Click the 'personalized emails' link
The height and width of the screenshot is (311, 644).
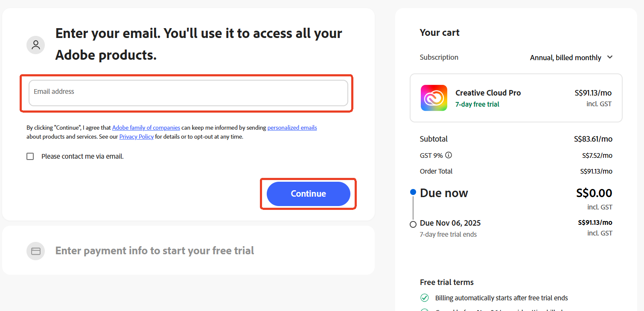pos(292,128)
